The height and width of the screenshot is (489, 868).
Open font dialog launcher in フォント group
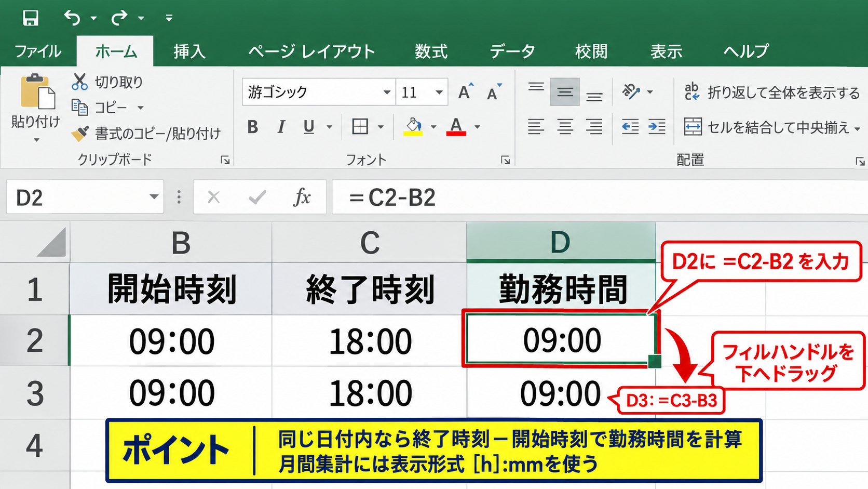click(505, 160)
